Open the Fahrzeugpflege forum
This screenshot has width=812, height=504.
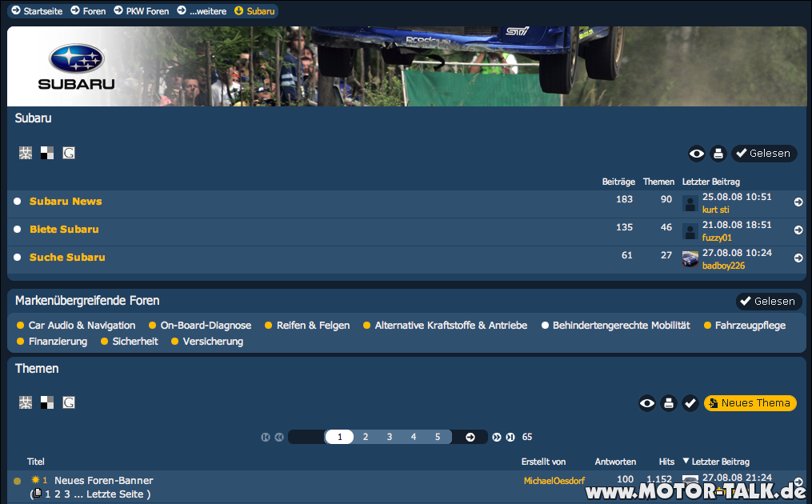(x=750, y=326)
